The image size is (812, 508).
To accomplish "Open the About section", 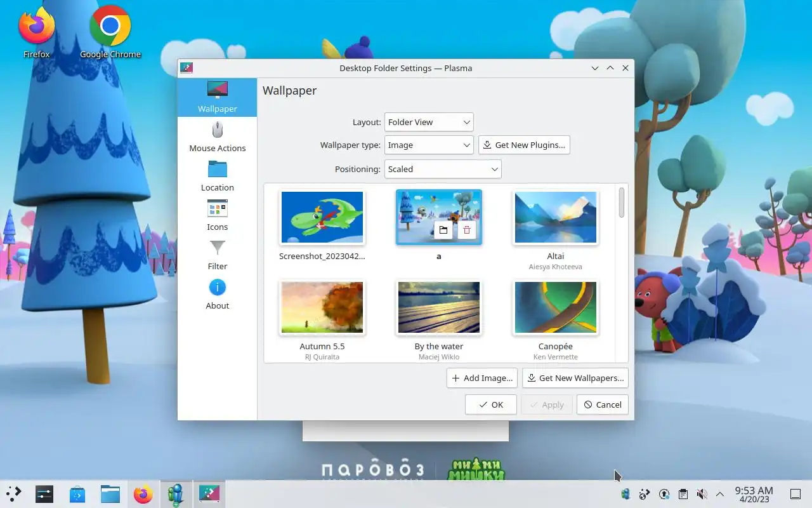I will [x=217, y=295].
